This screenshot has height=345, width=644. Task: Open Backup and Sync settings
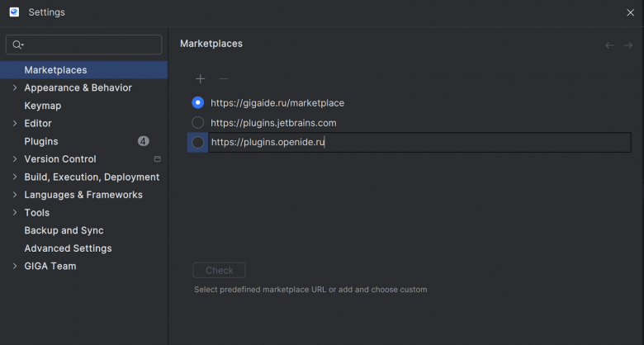pyautogui.click(x=64, y=230)
